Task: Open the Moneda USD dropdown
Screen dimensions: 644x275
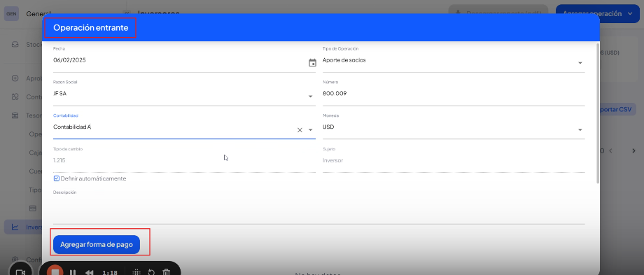Action: click(580, 129)
